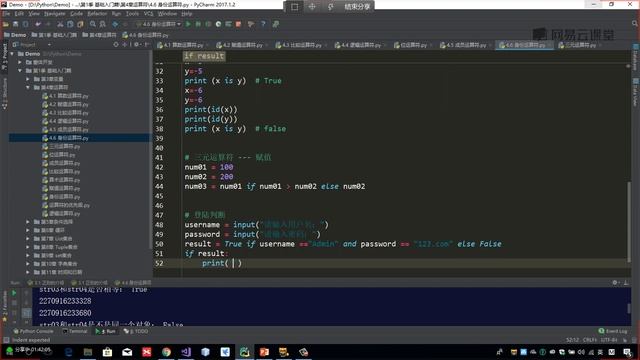Collapse the 第1章 folder in the project tree
The width and height of the screenshot is (640, 360).
click(x=20, y=71)
